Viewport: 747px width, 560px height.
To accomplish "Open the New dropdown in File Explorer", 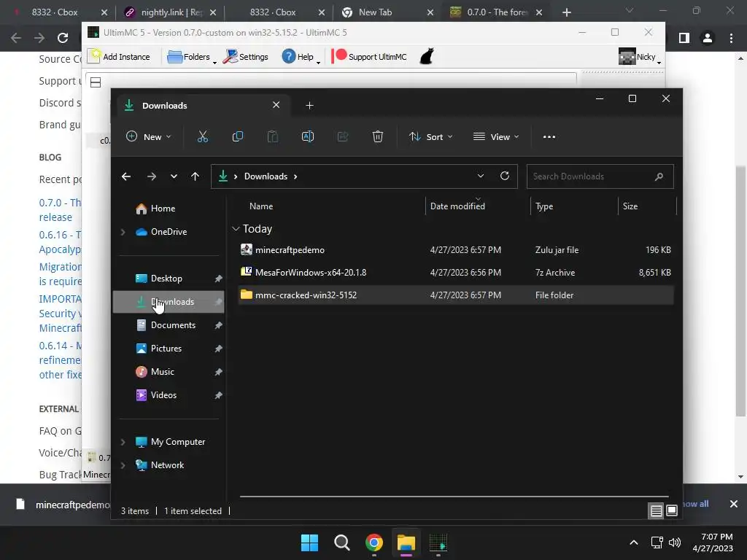I will point(149,136).
